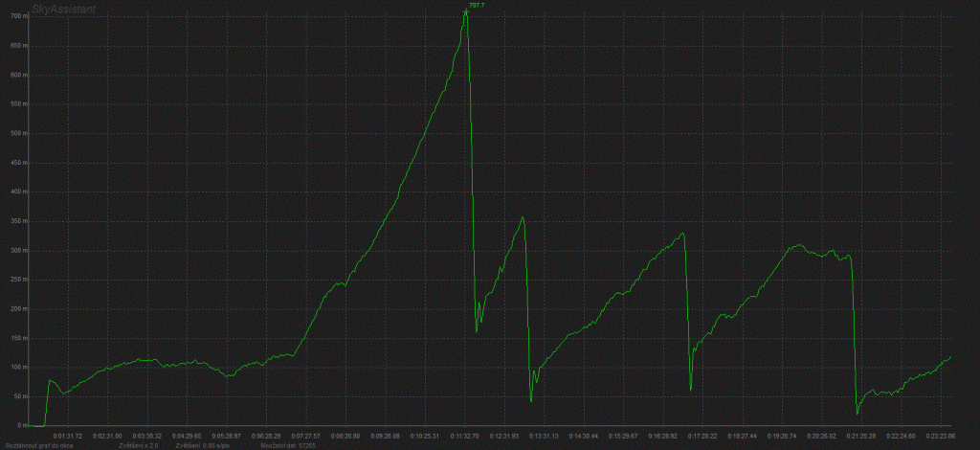Click 'Roztáhnout graf do okna' option
980x450 pixels.
[38, 445]
